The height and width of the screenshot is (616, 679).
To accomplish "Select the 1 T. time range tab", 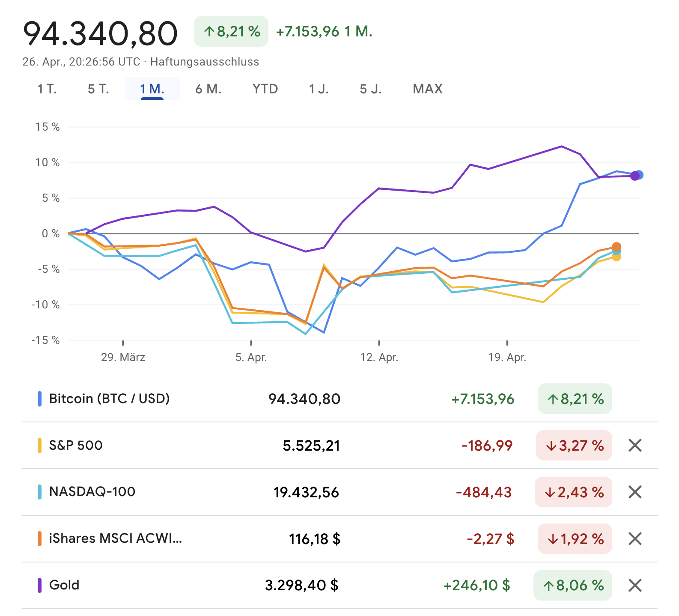I will pos(47,89).
